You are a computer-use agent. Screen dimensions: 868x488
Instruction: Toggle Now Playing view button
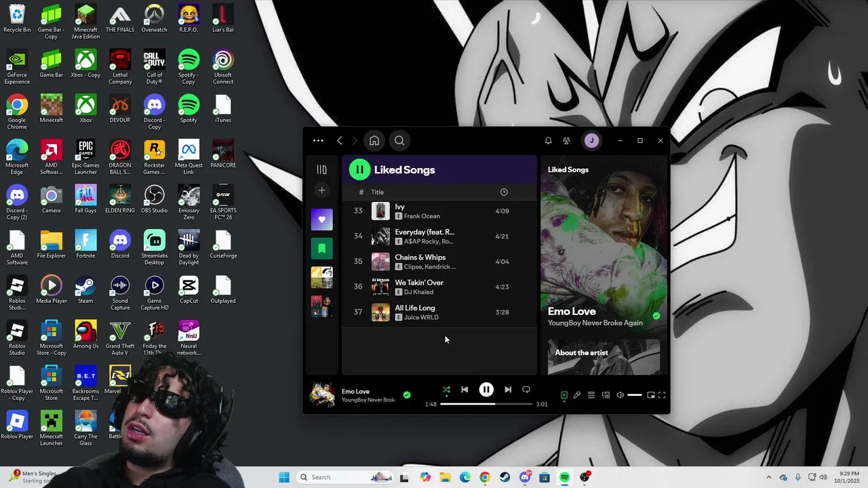click(x=564, y=395)
